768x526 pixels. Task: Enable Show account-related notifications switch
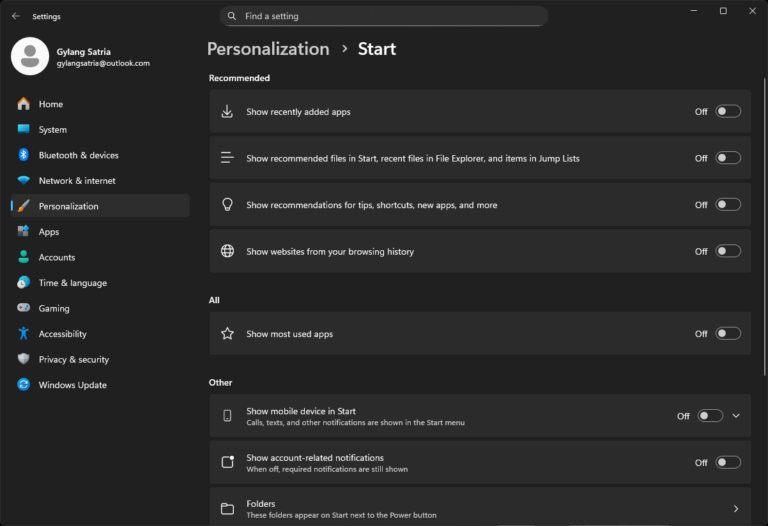[x=728, y=463]
